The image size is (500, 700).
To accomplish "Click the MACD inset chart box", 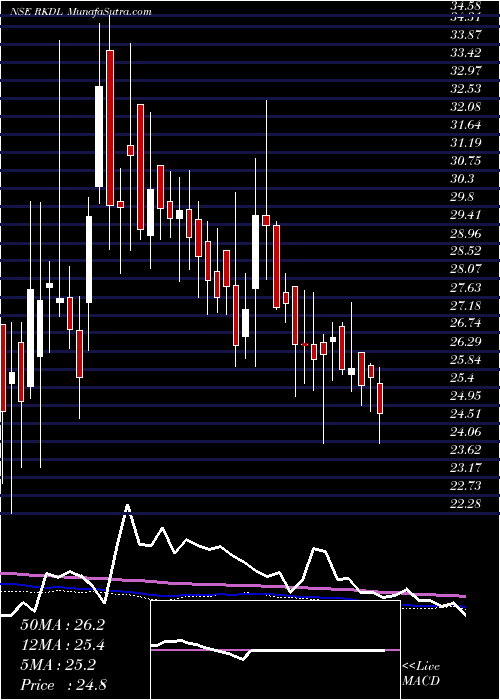I will [275, 650].
